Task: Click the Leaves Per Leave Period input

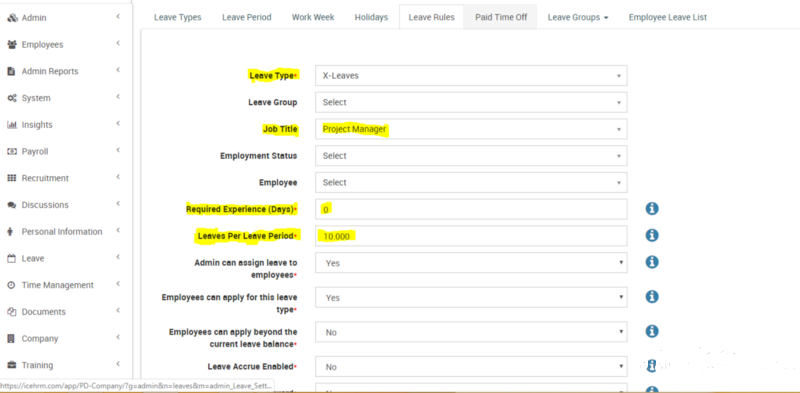Action: [x=471, y=236]
